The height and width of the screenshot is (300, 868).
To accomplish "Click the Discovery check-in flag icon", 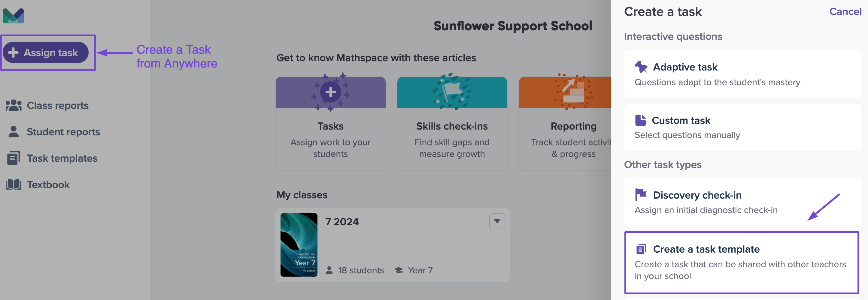I will click(x=641, y=195).
